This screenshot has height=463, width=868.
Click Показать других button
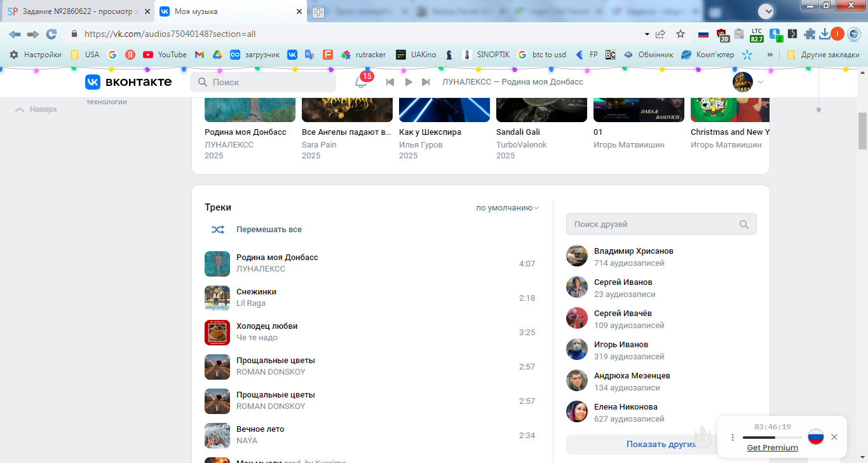click(x=661, y=445)
